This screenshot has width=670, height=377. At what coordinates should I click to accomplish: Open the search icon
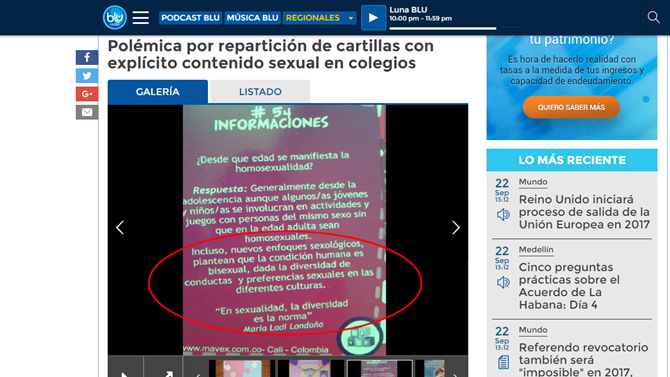pos(653,18)
